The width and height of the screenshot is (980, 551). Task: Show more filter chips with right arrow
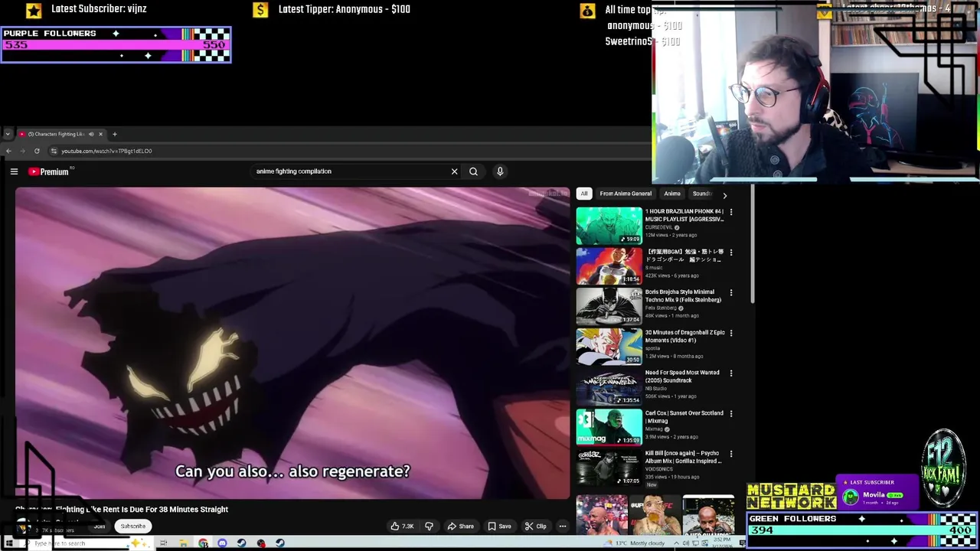coord(725,195)
